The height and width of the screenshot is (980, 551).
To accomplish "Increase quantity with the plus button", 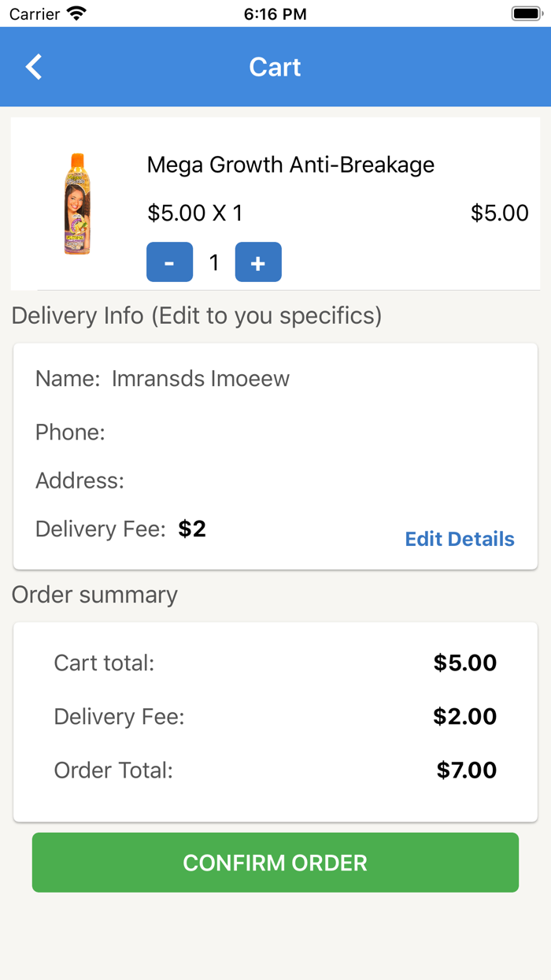I will coord(258,262).
